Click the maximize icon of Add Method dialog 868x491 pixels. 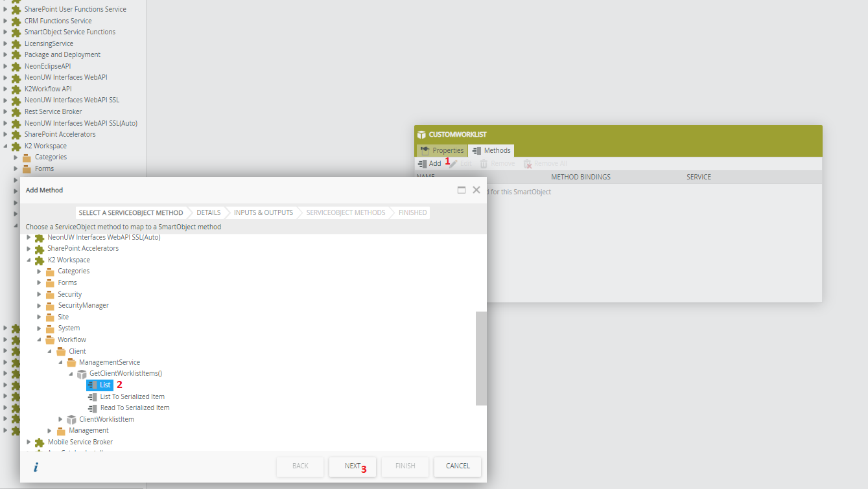[462, 190]
